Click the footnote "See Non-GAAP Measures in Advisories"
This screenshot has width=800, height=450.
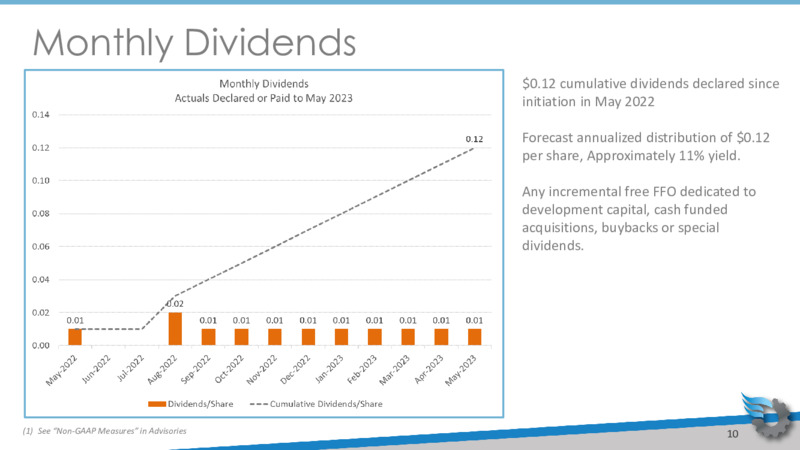click(105, 431)
